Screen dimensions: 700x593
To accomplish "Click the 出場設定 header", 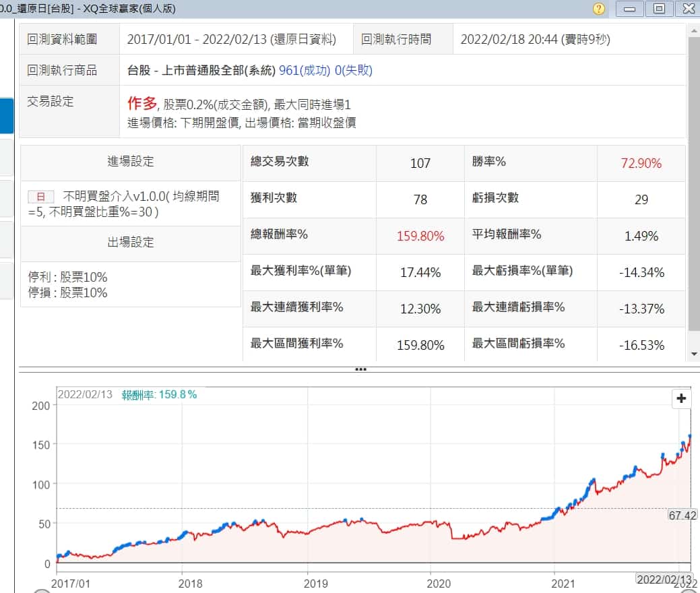I will coord(131,243).
